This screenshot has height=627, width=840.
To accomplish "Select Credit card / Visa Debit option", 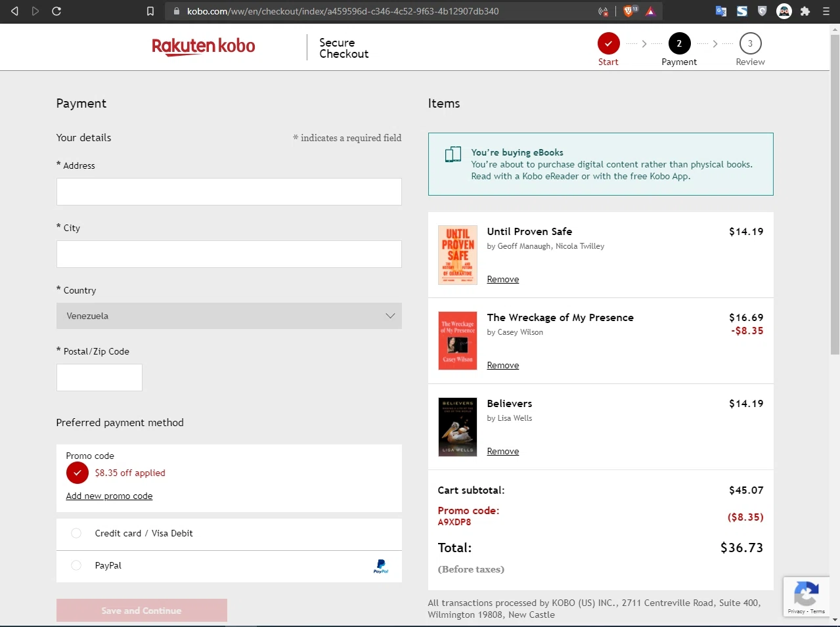I will pos(76,533).
